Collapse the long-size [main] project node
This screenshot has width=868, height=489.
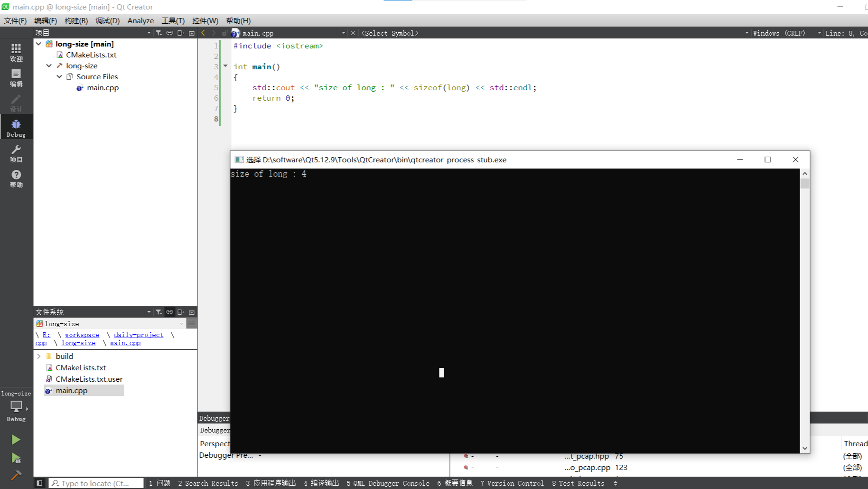(38, 44)
